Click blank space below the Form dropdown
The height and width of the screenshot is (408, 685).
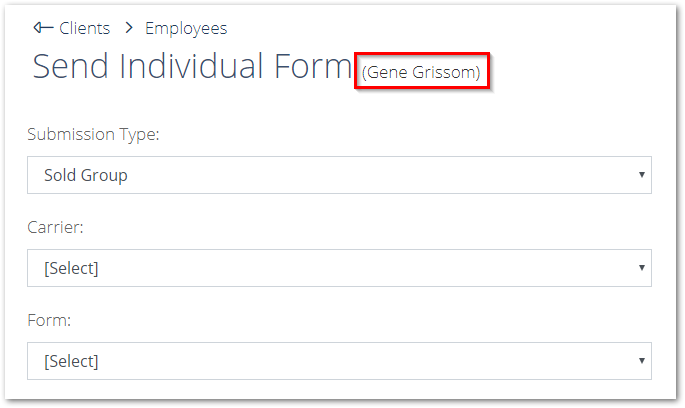point(340,391)
